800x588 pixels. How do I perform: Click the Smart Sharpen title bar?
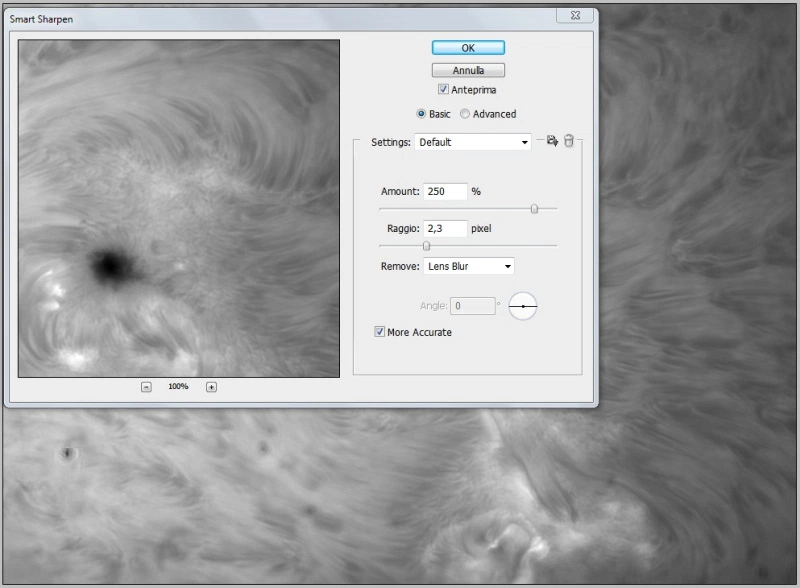[280, 18]
